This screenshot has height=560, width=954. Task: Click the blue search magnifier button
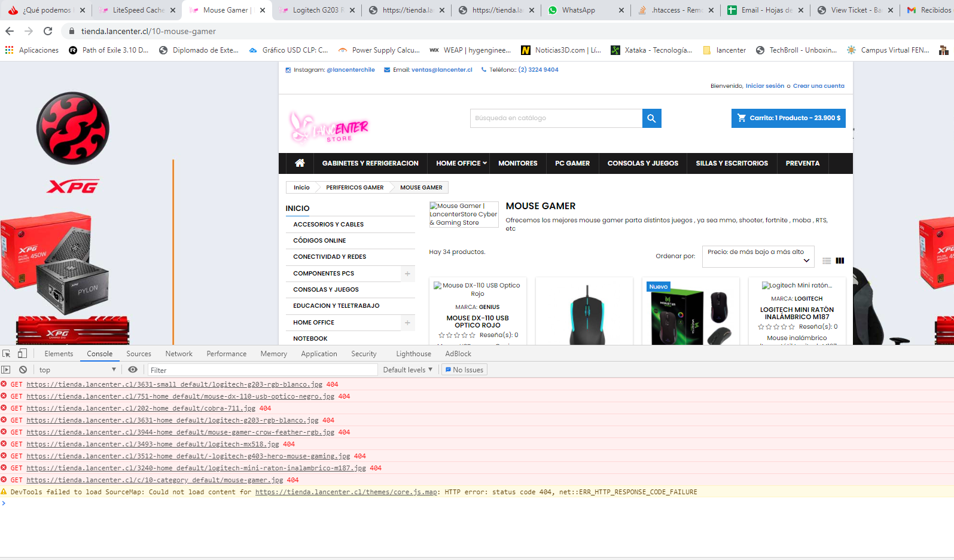(x=651, y=118)
